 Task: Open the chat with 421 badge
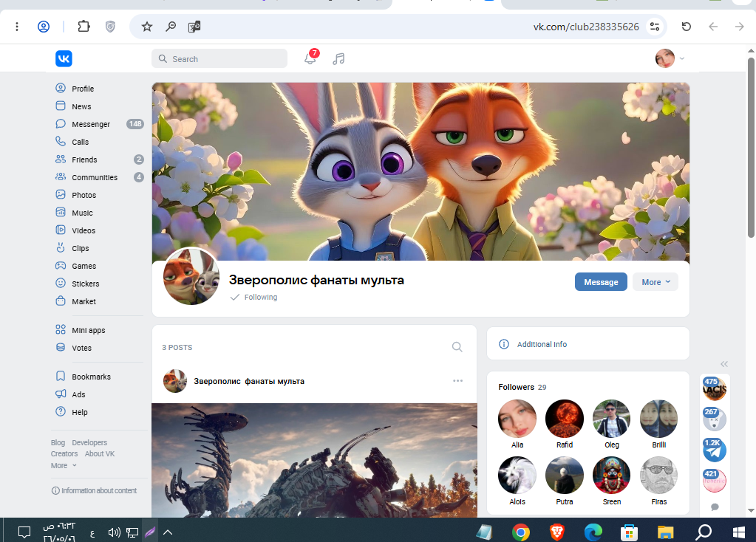714,480
